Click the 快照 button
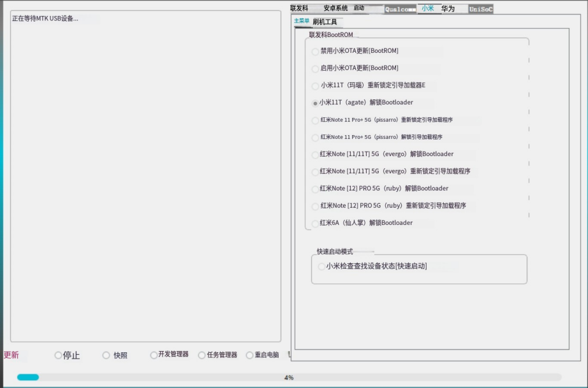This screenshot has height=388, width=588. pyautogui.click(x=115, y=355)
